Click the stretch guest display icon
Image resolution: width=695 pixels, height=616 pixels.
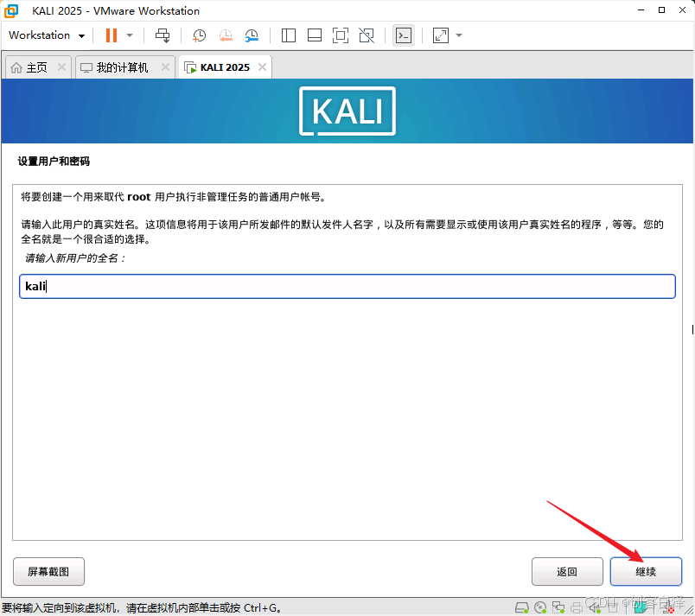pos(441,35)
